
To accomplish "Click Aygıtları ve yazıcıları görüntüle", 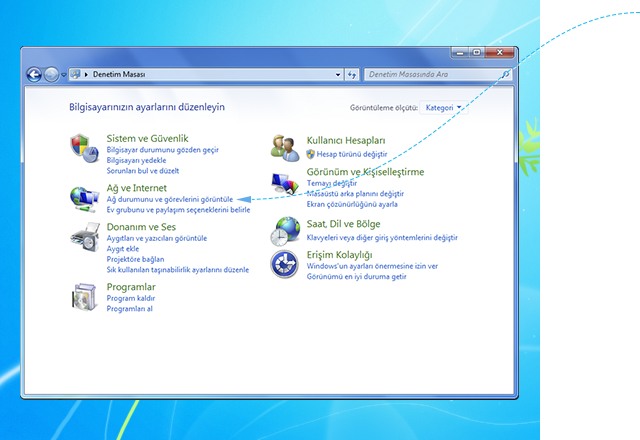I will (157, 238).
